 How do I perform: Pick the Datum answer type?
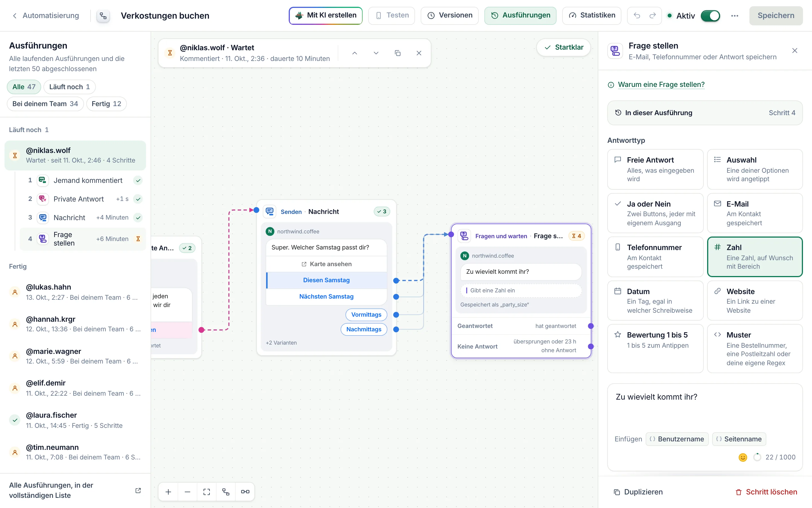655,301
